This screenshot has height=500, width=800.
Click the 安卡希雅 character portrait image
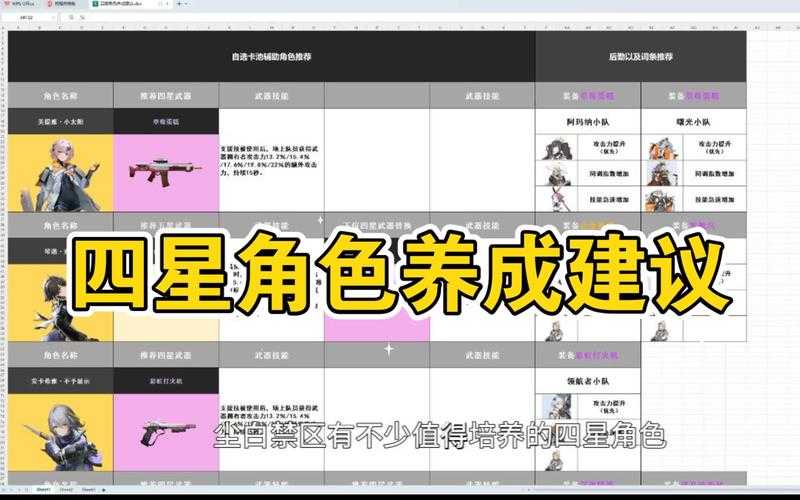pyautogui.click(x=61, y=432)
